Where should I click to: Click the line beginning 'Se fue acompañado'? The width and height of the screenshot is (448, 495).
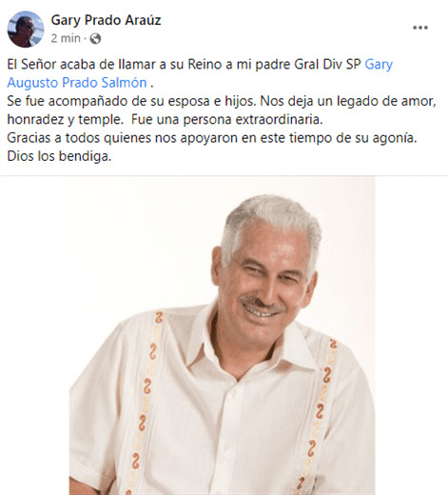(222, 101)
